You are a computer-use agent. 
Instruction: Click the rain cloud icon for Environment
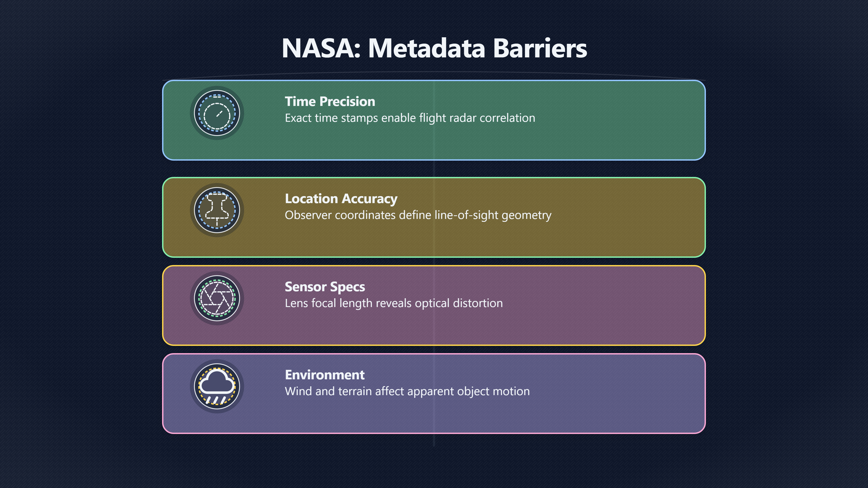click(x=217, y=387)
